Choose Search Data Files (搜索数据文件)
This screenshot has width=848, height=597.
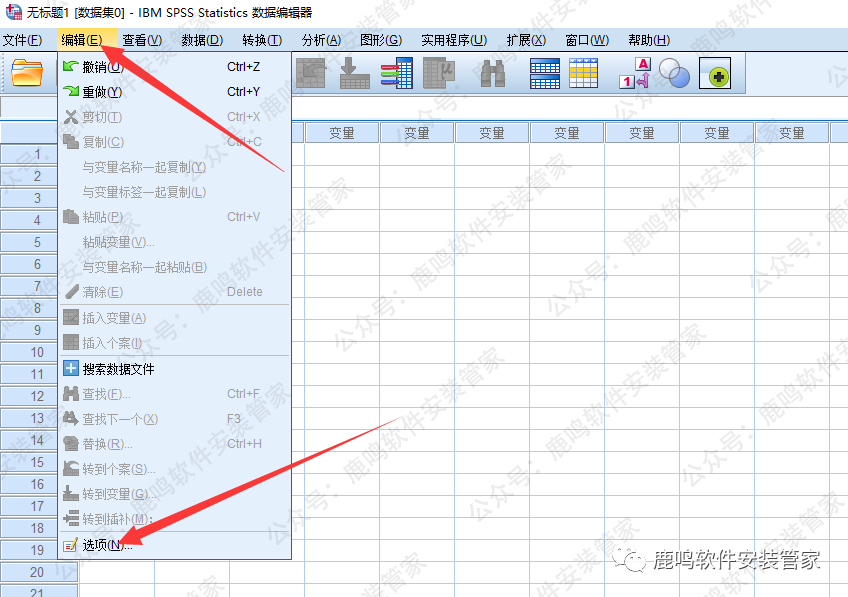pos(174,369)
